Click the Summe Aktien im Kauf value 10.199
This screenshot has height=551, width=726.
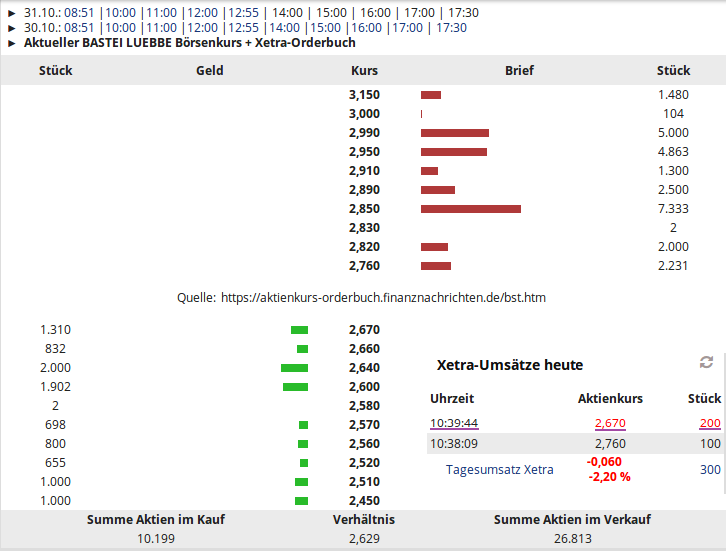click(156, 539)
